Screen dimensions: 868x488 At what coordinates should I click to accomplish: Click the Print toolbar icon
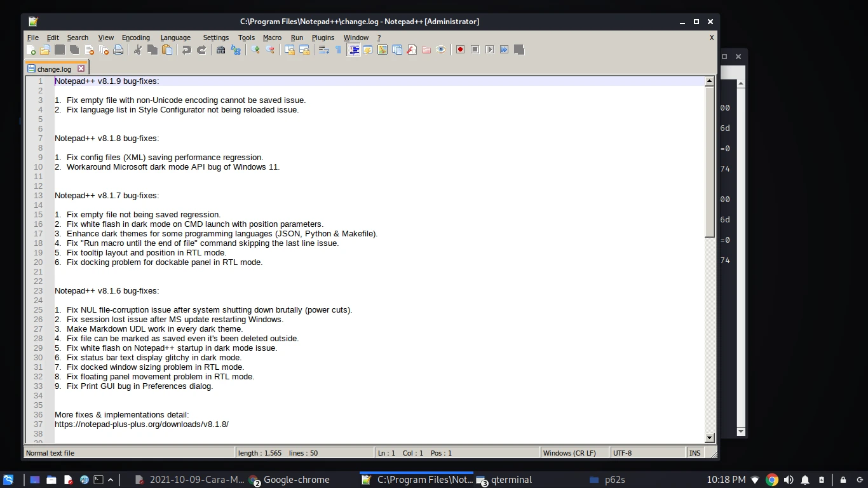[x=118, y=50]
